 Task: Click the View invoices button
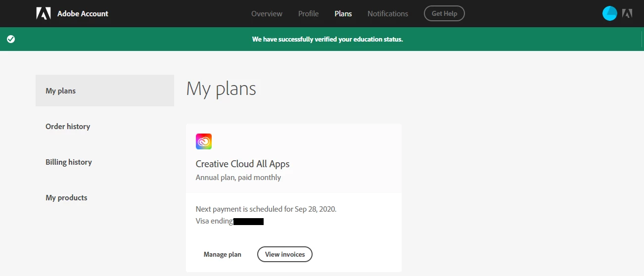285,254
